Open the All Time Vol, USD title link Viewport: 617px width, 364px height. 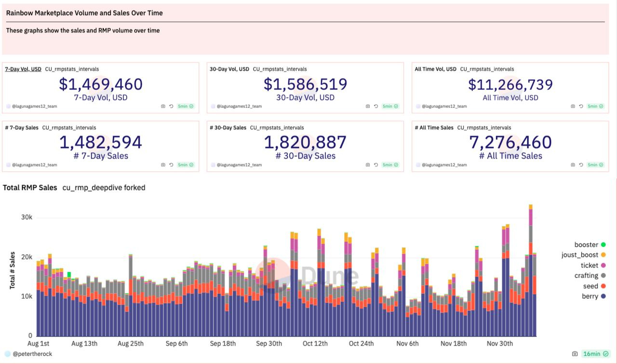[436, 69]
